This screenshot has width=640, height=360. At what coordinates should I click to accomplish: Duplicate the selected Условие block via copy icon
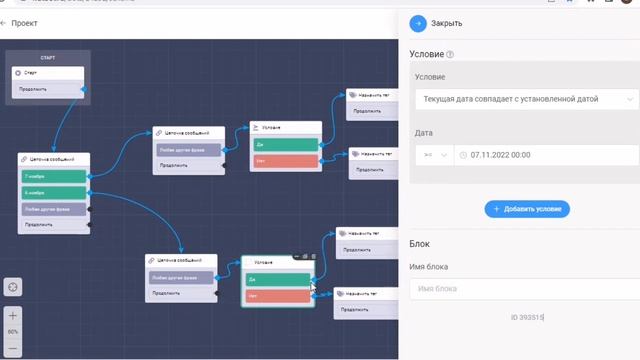(x=305, y=256)
